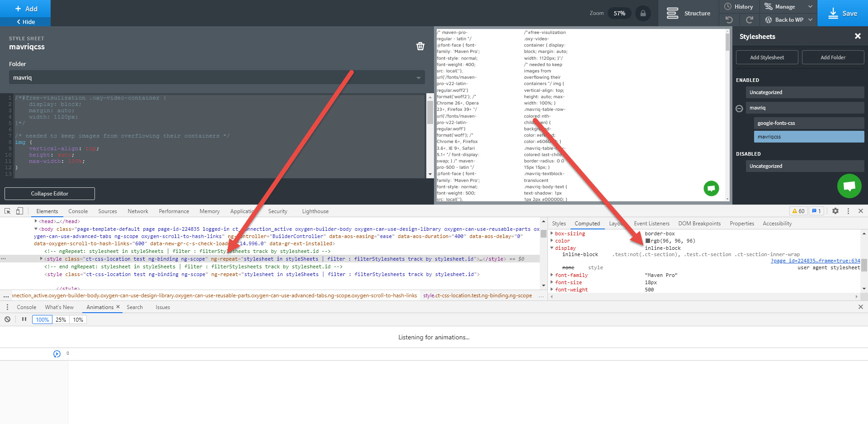
Task: Click the Add Stylesheet button
Action: (x=766, y=57)
